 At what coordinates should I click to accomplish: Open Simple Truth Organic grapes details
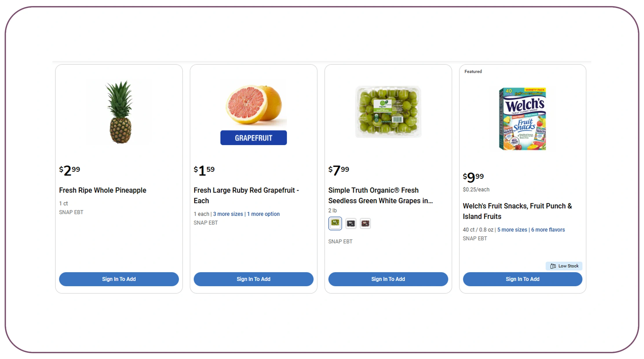click(380, 195)
